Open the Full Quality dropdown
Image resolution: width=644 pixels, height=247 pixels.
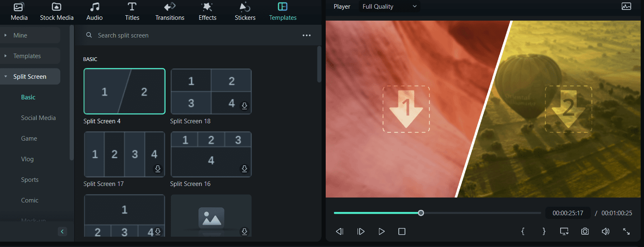(388, 6)
